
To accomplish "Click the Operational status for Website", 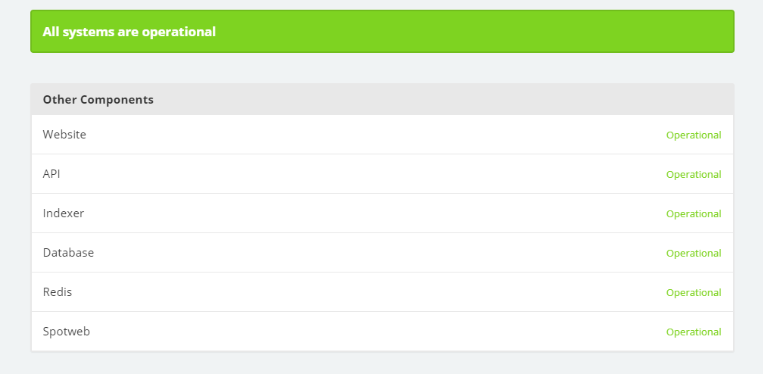I will click(x=693, y=135).
